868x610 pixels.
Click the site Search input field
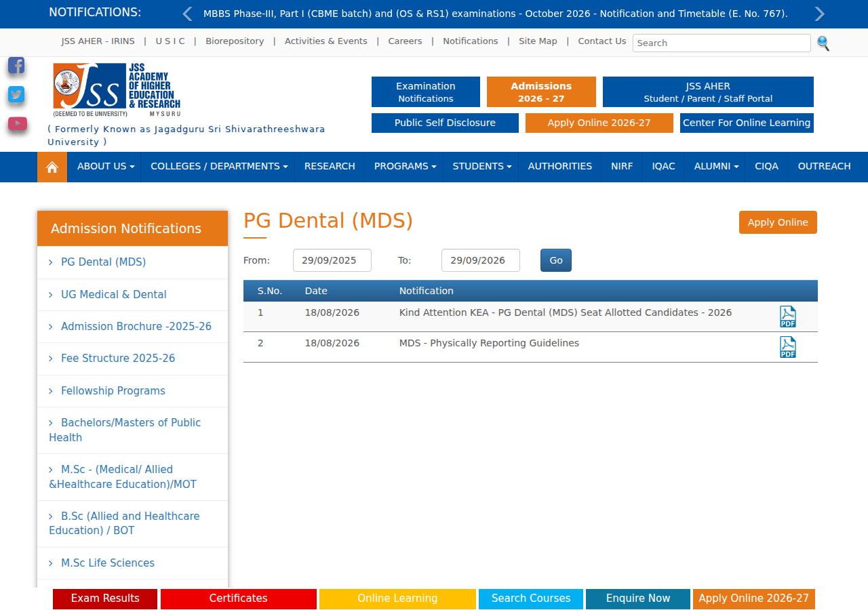tap(722, 43)
